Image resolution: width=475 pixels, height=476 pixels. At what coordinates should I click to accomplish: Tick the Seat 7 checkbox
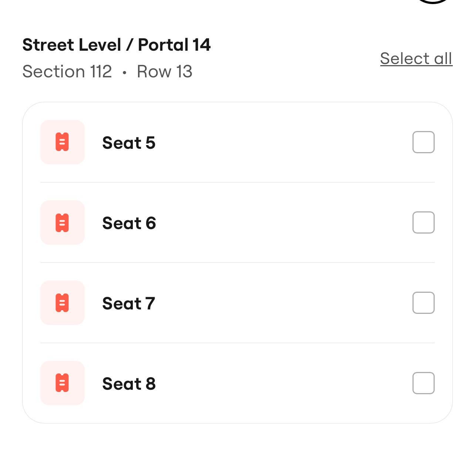click(x=423, y=303)
